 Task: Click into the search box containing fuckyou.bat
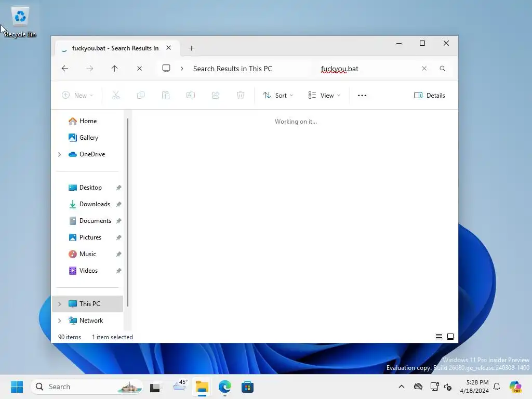click(368, 69)
